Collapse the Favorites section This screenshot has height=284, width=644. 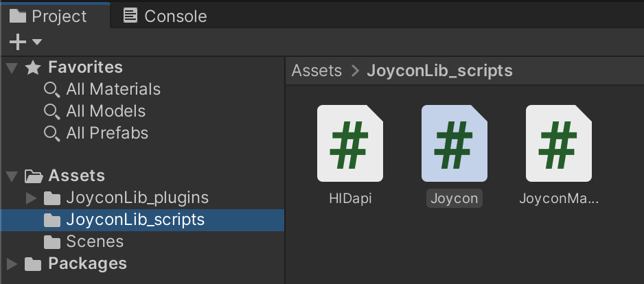coord(12,68)
